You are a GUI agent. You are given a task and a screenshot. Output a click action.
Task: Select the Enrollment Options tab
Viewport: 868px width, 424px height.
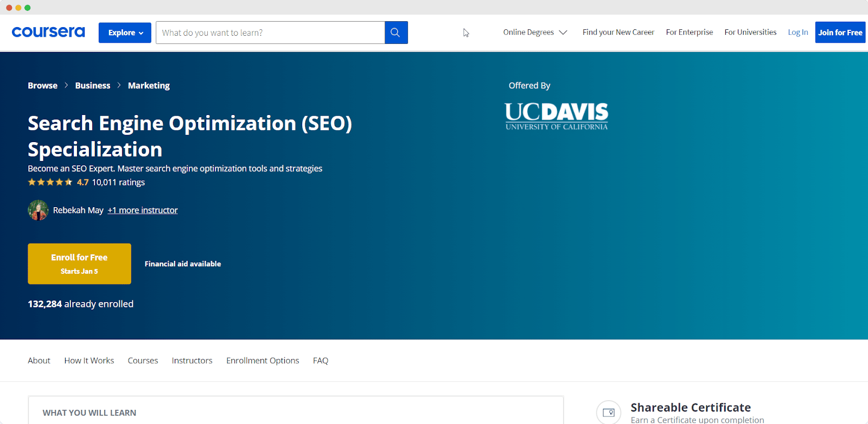263,361
